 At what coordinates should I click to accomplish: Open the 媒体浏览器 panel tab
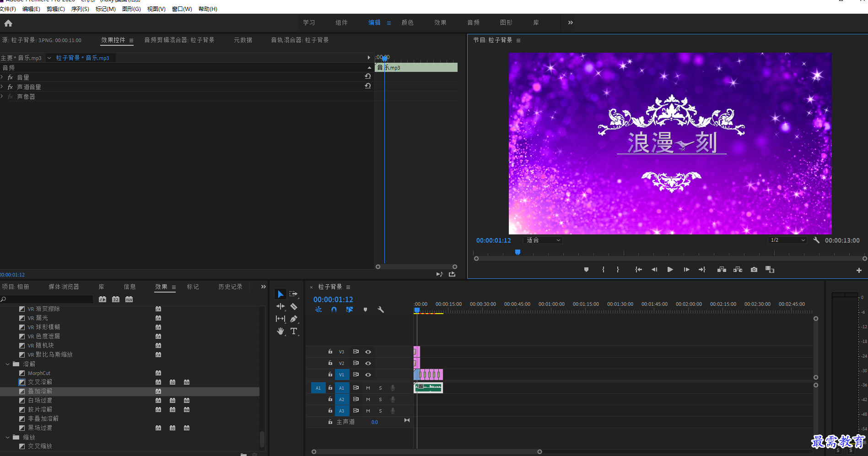coord(64,287)
